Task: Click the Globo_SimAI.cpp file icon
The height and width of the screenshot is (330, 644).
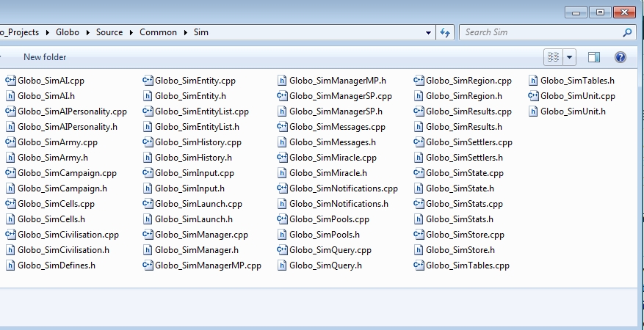Action: (10, 81)
